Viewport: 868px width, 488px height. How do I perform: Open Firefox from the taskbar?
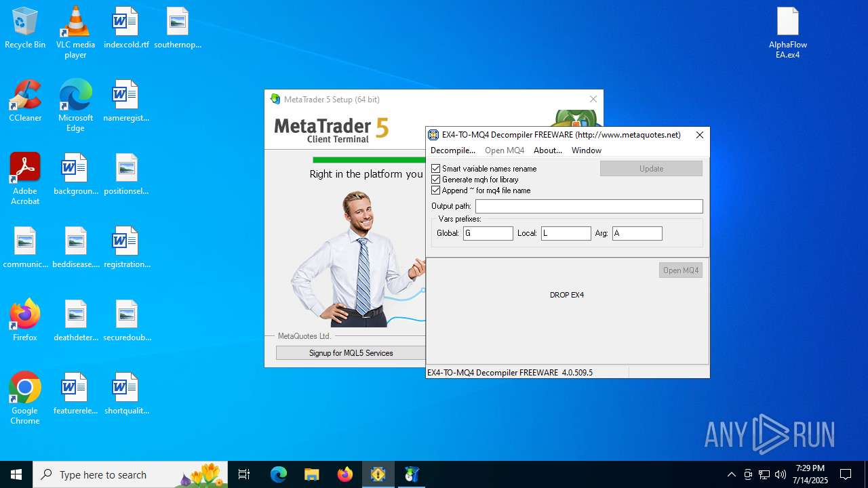pyautogui.click(x=345, y=474)
